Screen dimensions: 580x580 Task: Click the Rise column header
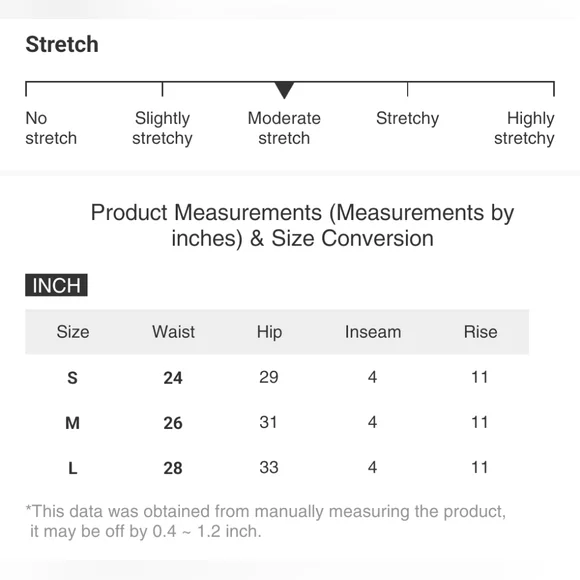480,332
